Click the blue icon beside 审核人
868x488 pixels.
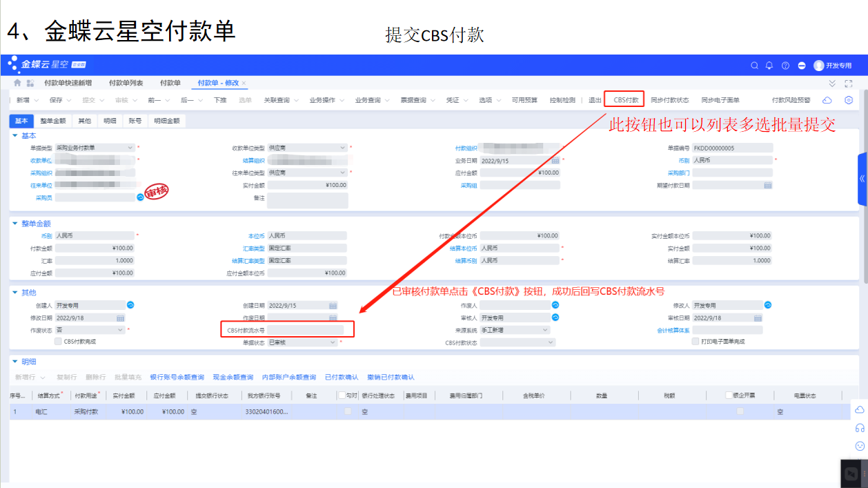pos(555,318)
